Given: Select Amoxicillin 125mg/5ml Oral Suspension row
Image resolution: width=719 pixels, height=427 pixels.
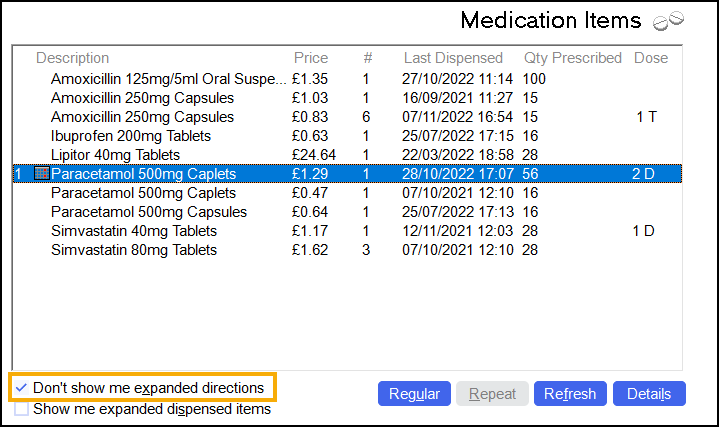Looking at the screenshot, I should pos(168,79).
